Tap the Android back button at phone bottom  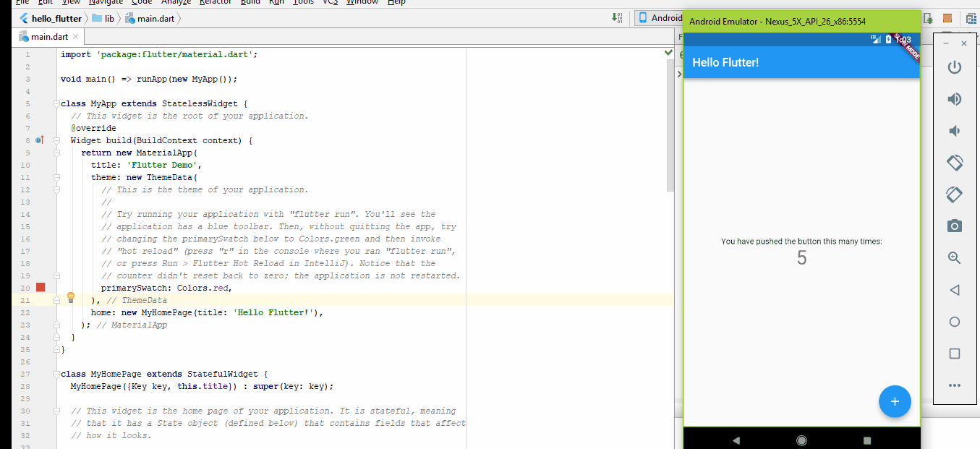pos(736,440)
